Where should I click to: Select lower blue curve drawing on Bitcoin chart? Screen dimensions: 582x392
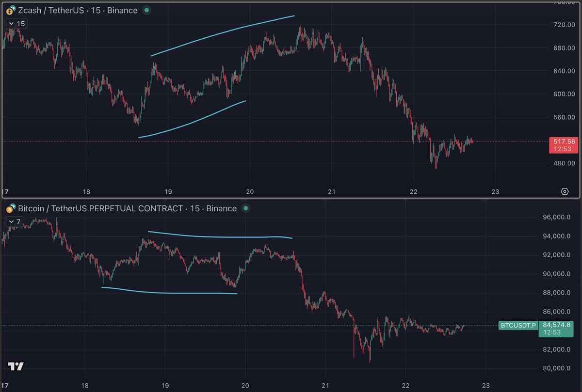tap(170, 292)
